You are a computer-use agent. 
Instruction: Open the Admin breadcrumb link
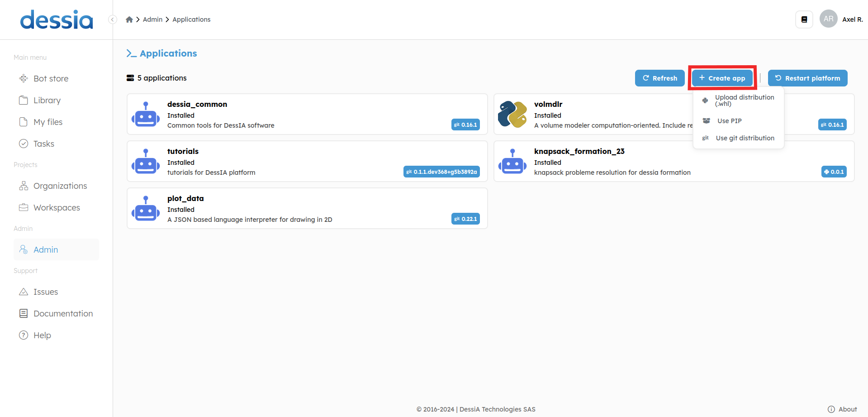[x=152, y=19]
